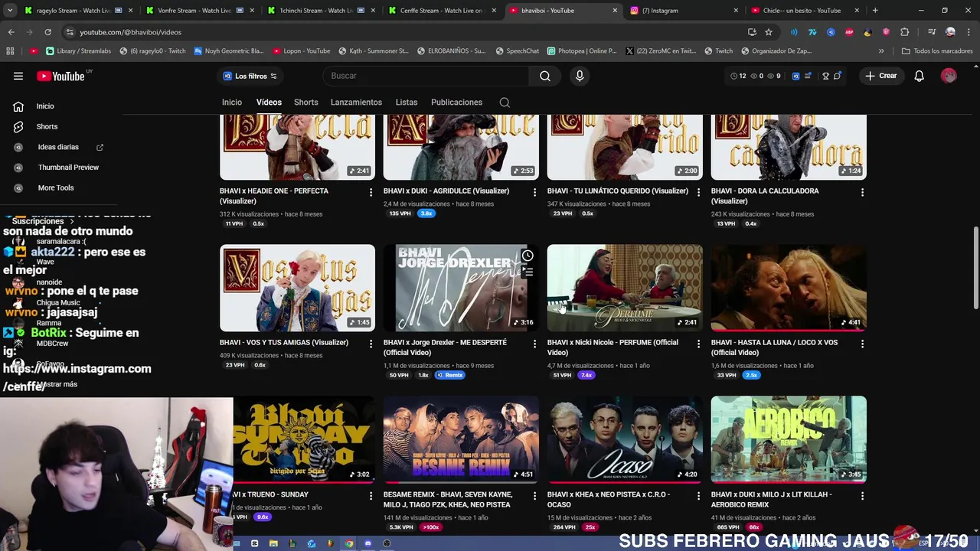This screenshot has width=980, height=551.
Task: Switch to Vonfre Stream browser tab
Action: [x=201, y=11]
